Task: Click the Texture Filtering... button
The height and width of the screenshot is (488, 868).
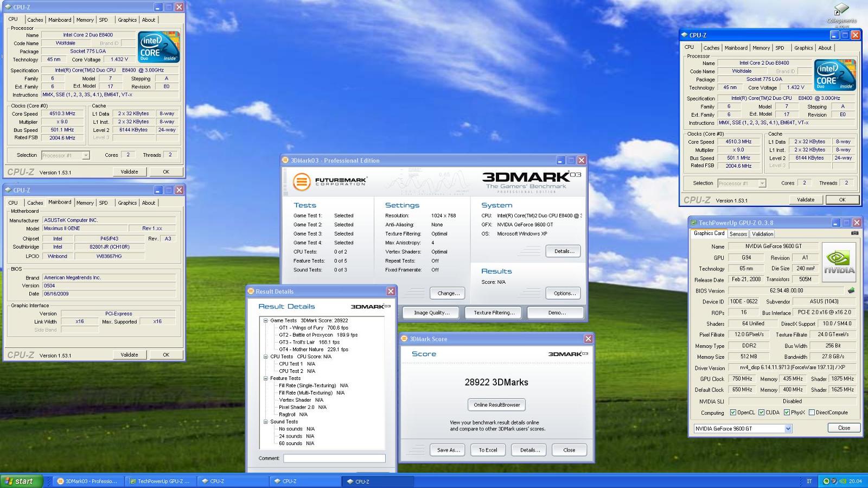Action: (494, 313)
